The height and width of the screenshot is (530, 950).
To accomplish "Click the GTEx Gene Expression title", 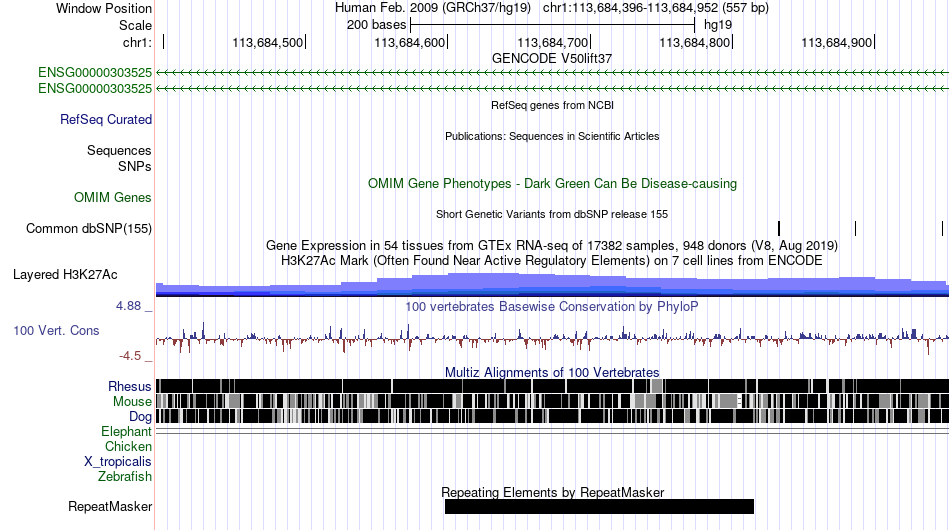I will pos(552,245).
